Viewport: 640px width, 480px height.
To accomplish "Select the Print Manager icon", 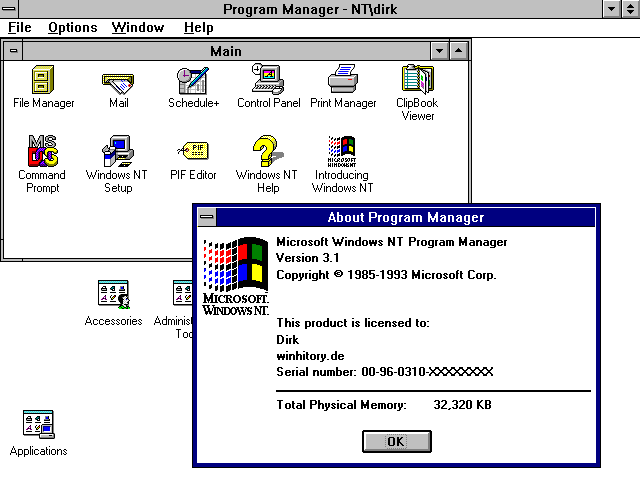I will [x=343, y=78].
